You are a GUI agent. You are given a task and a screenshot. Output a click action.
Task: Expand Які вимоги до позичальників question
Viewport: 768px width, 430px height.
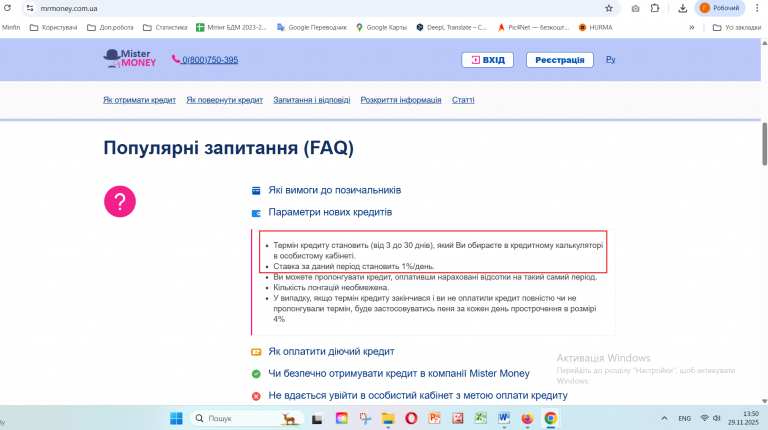click(335, 190)
